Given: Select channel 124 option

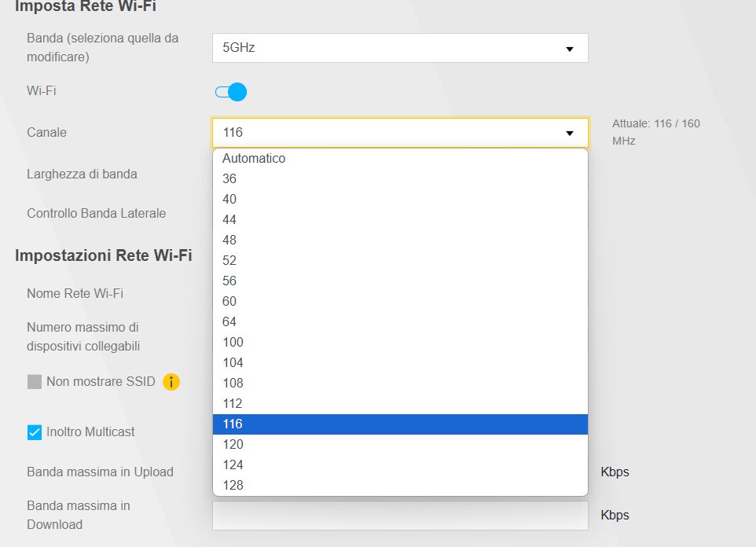Looking at the screenshot, I should pos(399,464).
